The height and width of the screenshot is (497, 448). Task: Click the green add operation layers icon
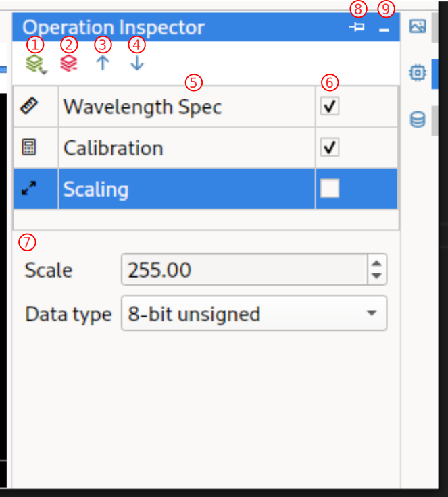(x=35, y=63)
